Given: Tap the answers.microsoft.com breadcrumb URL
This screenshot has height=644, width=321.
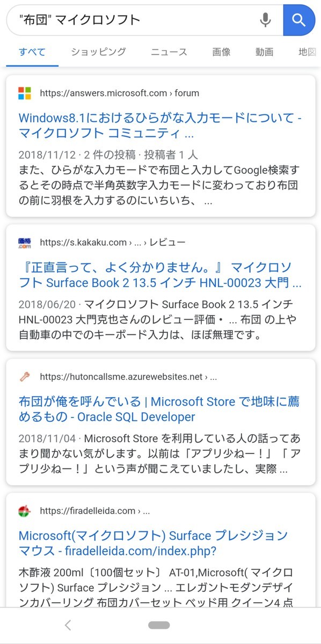Looking at the screenshot, I should (x=119, y=93).
